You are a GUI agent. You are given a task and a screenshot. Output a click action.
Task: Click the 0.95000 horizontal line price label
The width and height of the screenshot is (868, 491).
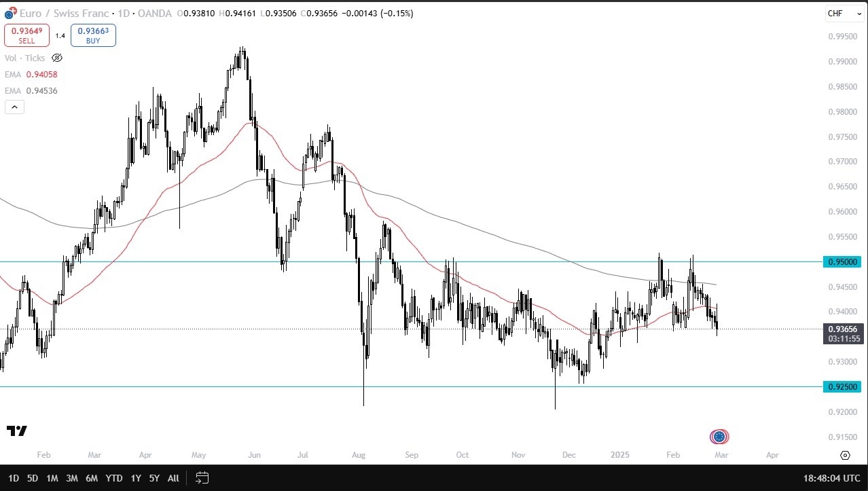pyautogui.click(x=842, y=261)
